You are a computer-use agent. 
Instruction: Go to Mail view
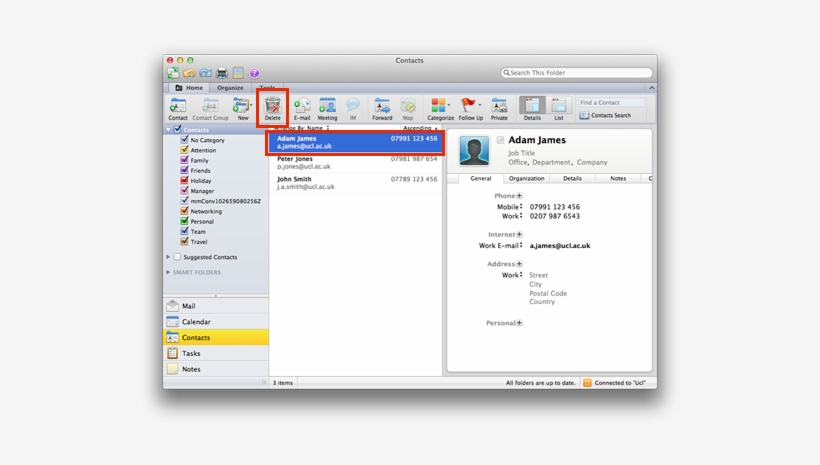pos(216,306)
